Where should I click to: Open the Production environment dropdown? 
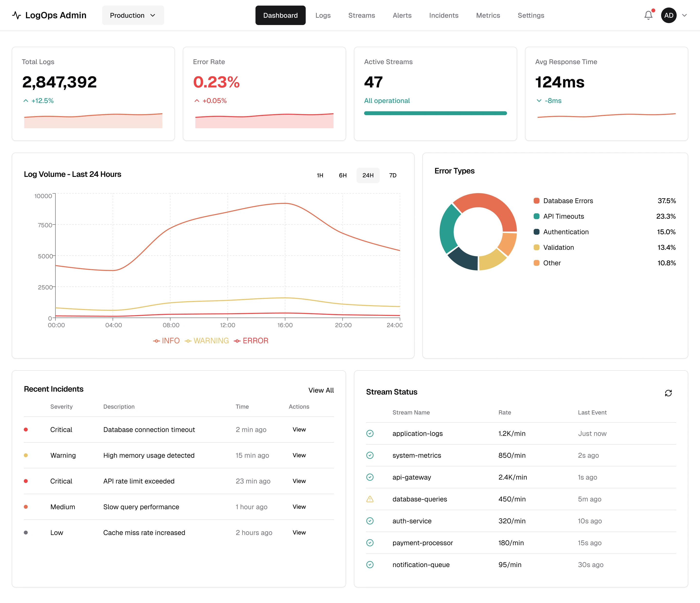[x=133, y=15]
